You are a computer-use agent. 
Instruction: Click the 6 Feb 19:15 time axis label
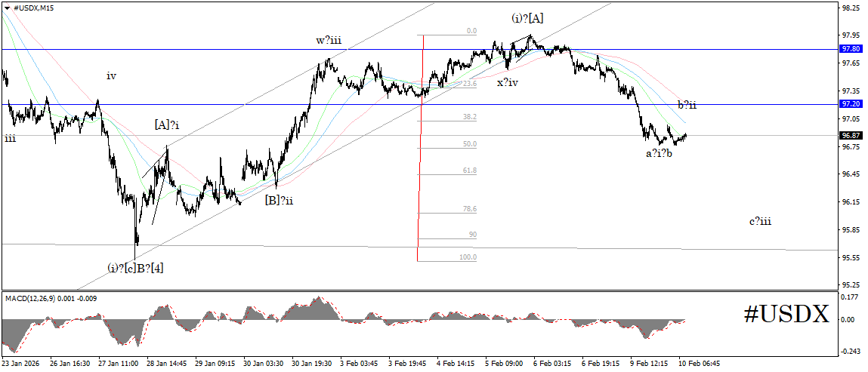click(601, 364)
